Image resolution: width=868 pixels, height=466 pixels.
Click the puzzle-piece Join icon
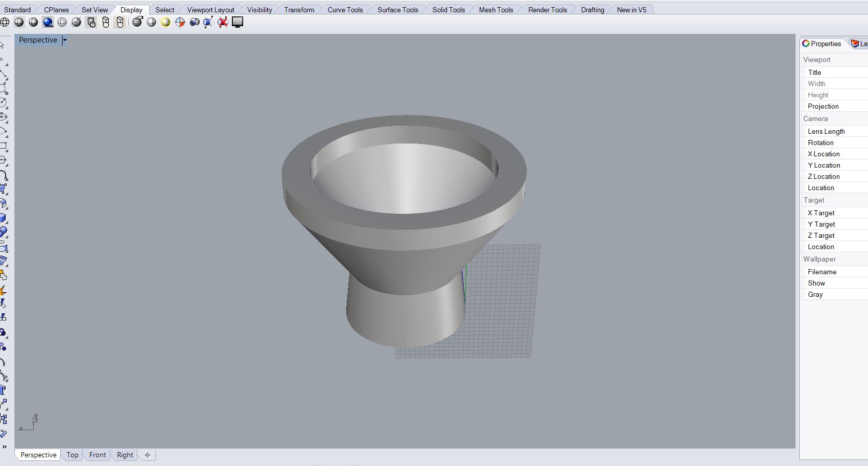3,275
